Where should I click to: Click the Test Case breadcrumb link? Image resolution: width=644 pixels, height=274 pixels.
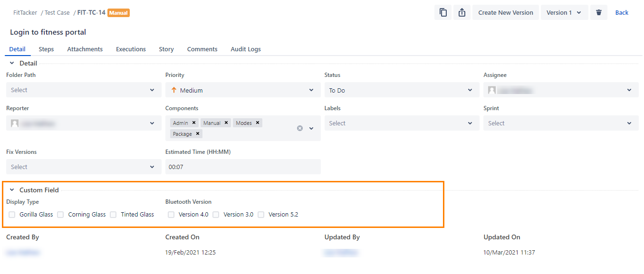tap(57, 13)
